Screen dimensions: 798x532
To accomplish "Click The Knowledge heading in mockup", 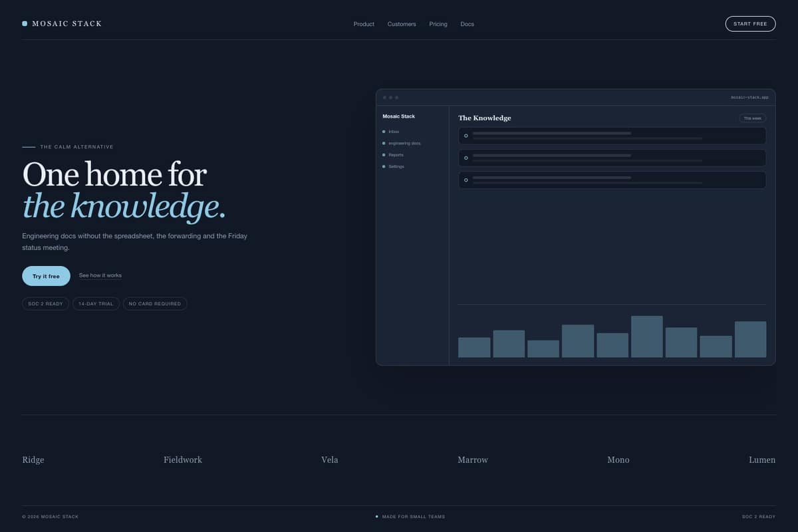I will [x=485, y=118].
